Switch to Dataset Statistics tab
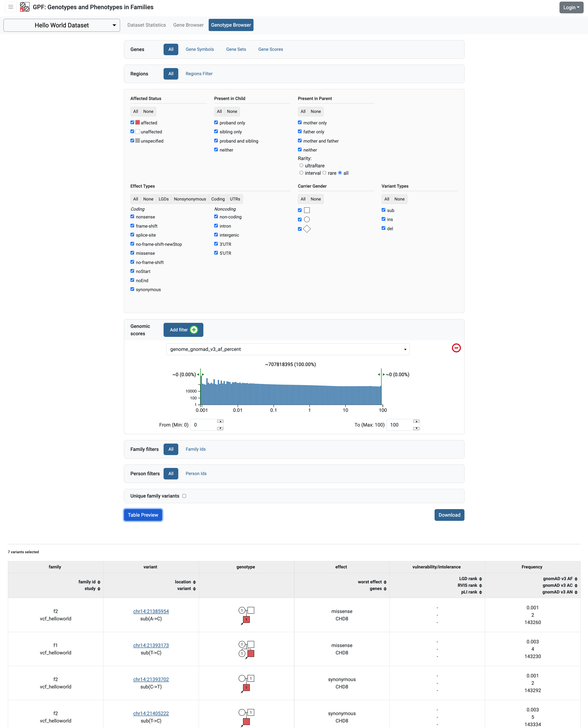The height and width of the screenshot is (728, 588). [147, 25]
